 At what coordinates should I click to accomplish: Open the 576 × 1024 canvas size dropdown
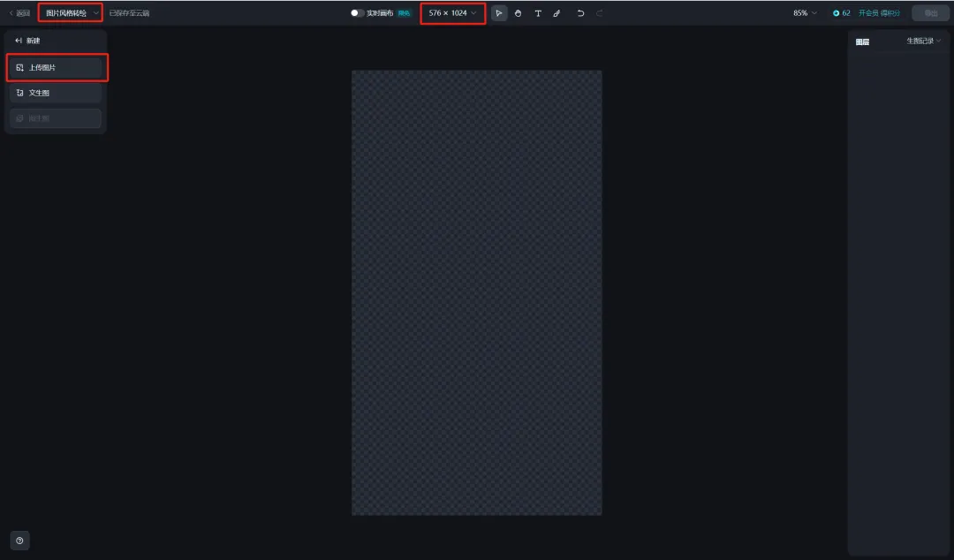click(452, 12)
